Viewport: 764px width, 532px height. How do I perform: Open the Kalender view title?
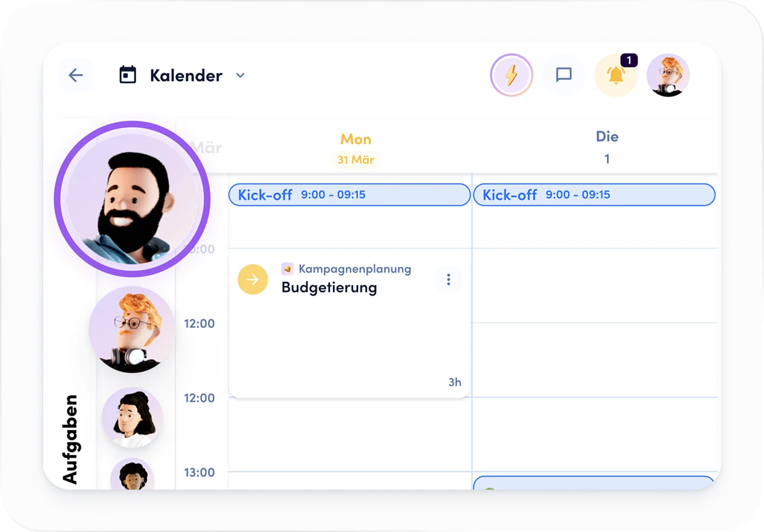[186, 75]
